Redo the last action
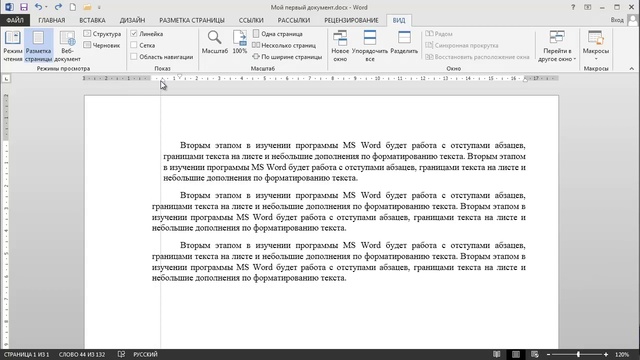 [58, 7]
